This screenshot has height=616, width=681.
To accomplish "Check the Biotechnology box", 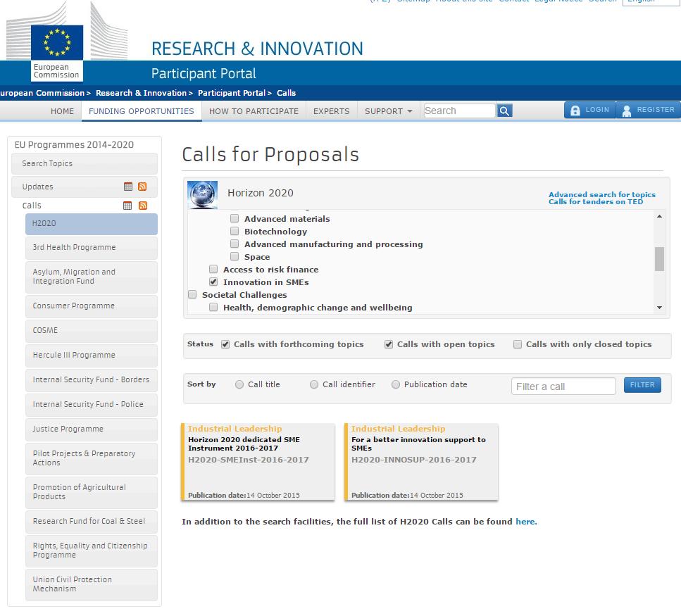I will coord(235,231).
